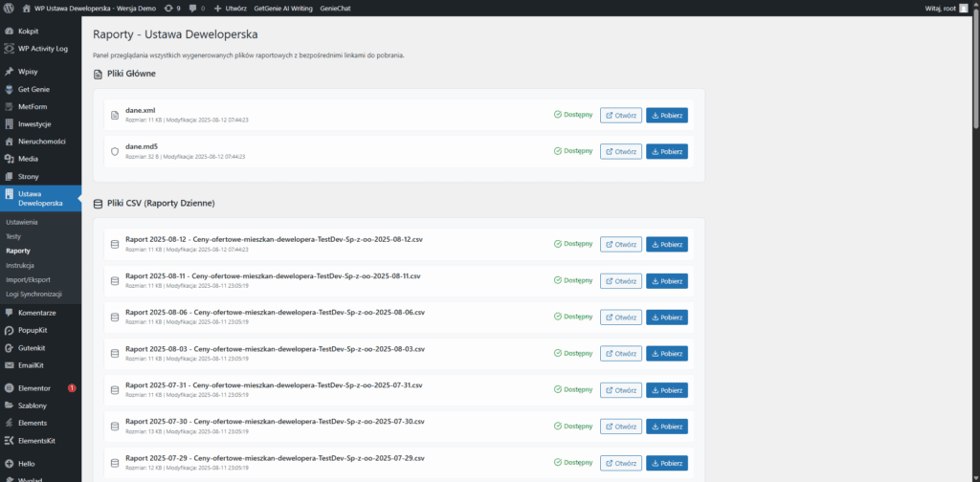Viewport: 980px width, 482px height.
Task: Click GetGenie AI Writing in admin bar
Action: tap(282, 8)
